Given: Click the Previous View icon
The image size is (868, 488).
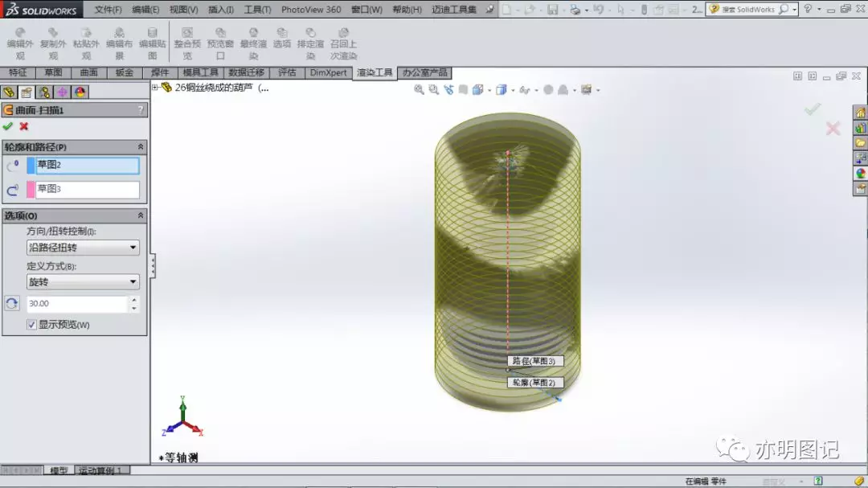Looking at the screenshot, I should click(x=448, y=90).
